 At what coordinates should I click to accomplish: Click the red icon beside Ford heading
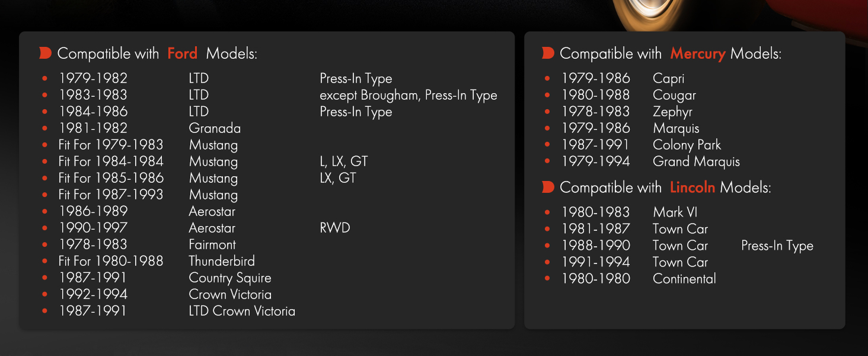(45, 53)
